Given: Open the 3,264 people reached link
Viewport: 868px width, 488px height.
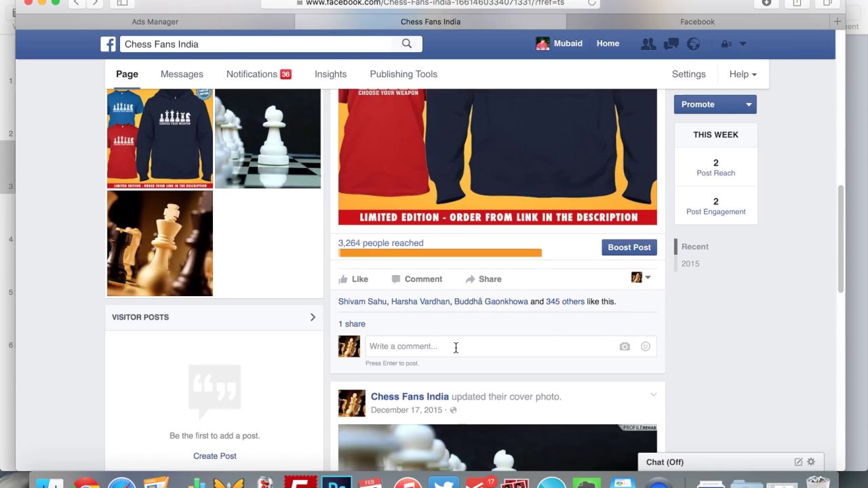Looking at the screenshot, I should click(380, 243).
